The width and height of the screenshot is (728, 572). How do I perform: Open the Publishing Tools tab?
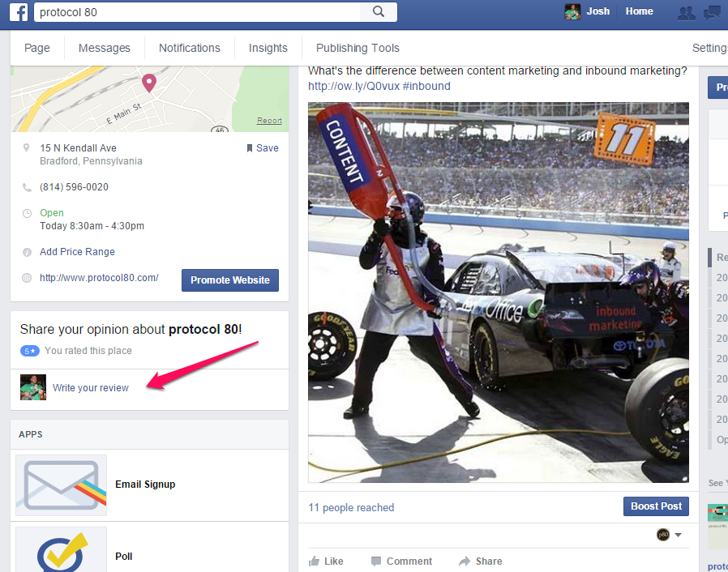(x=357, y=48)
